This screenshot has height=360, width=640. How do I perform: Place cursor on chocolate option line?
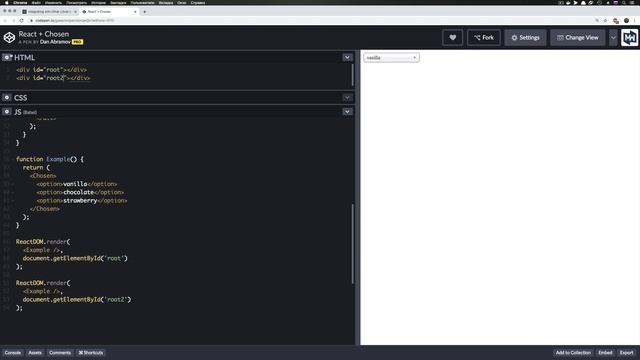coord(80,192)
